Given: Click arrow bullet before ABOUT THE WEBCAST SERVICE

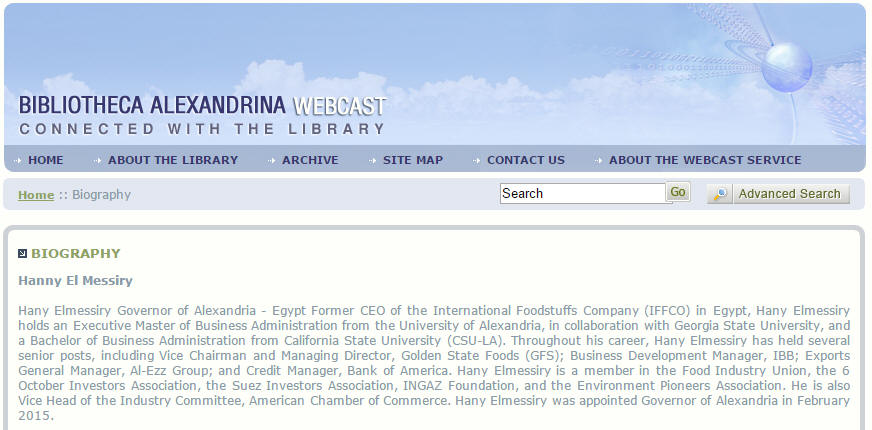Looking at the screenshot, I should pos(599,160).
